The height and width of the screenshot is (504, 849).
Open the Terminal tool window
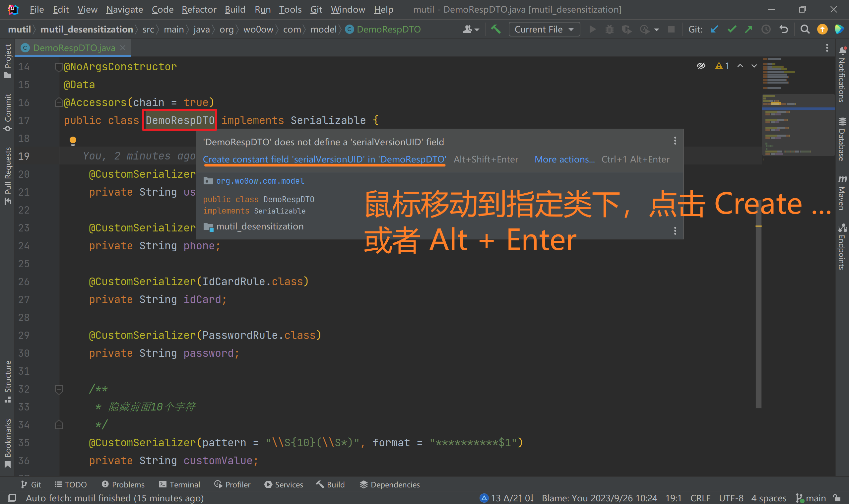coord(180,484)
